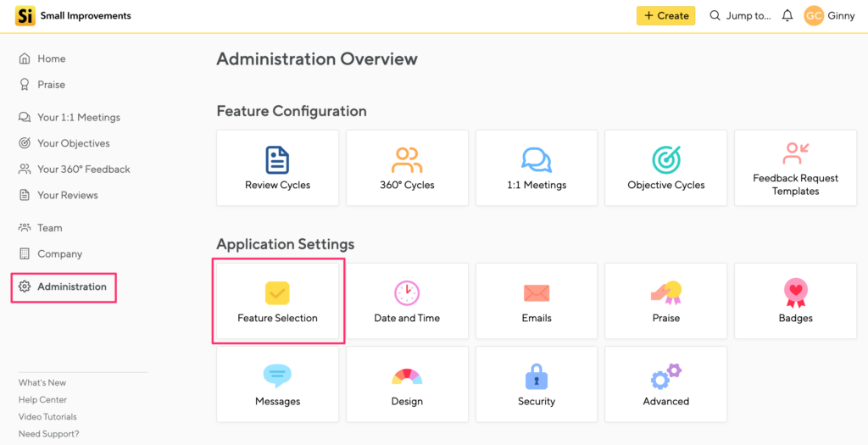The image size is (868, 445).
Task: Click the yellow Create button
Action: click(666, 15)
